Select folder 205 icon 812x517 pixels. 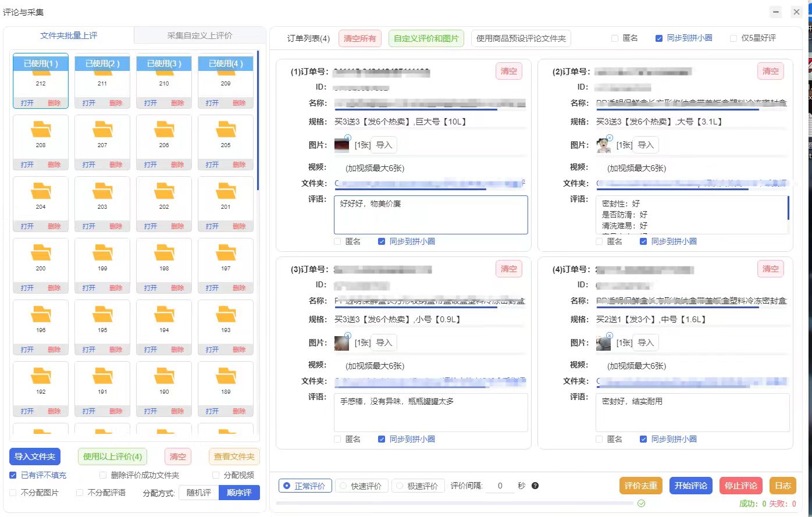(226, 129)
